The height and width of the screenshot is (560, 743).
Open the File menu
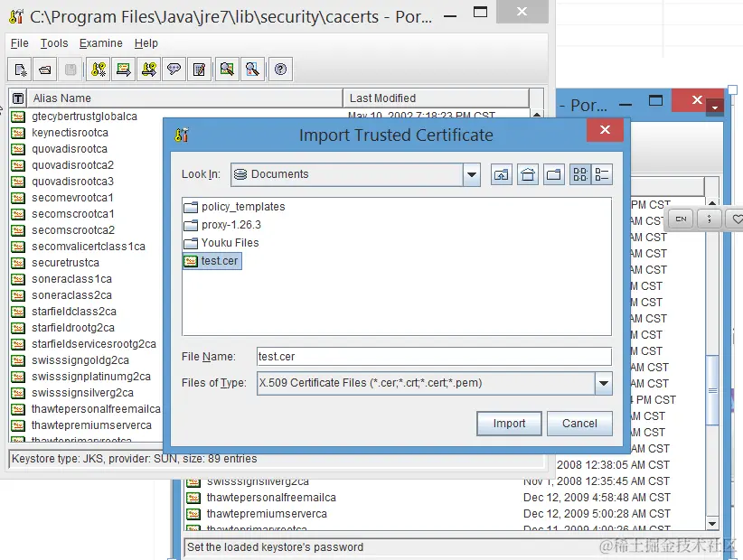pos(19,43)
